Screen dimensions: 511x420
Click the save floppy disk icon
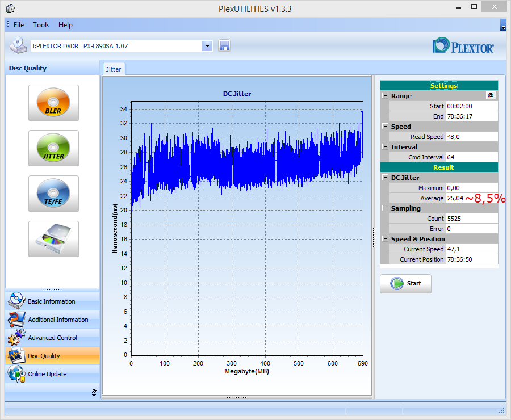click(x=224, y=45)
